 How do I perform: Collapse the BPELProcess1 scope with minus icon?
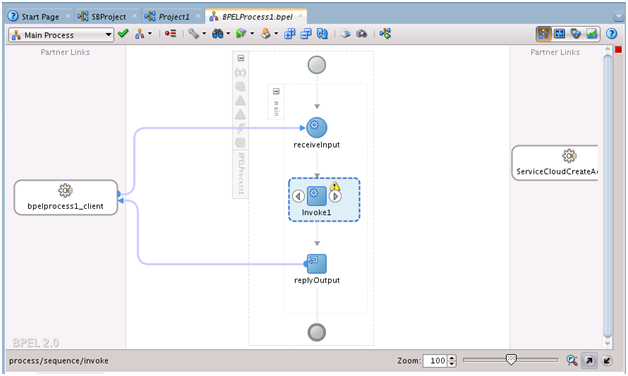[241, 58]
